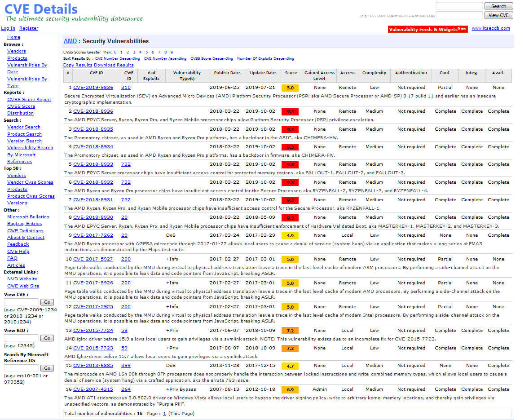Click Go button under View BID

47,338
